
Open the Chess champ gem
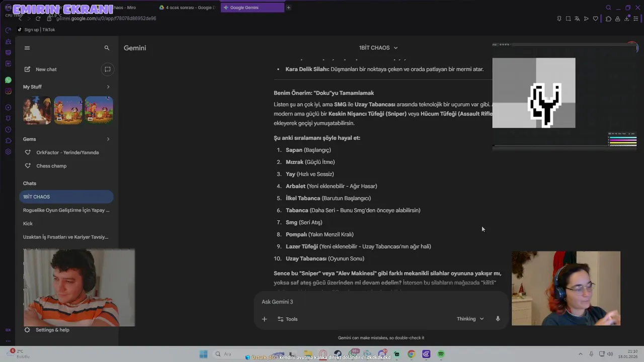tap(66, 166)
